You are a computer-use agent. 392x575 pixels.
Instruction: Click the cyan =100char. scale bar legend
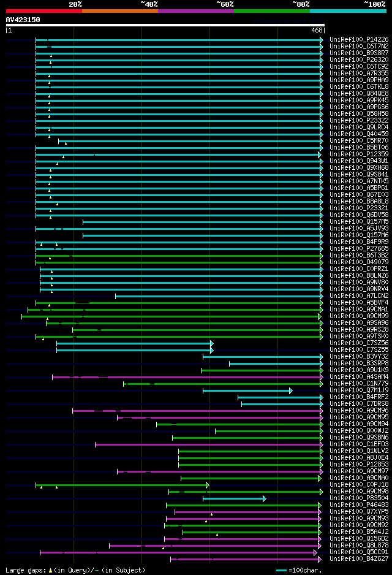click(281, 571)
